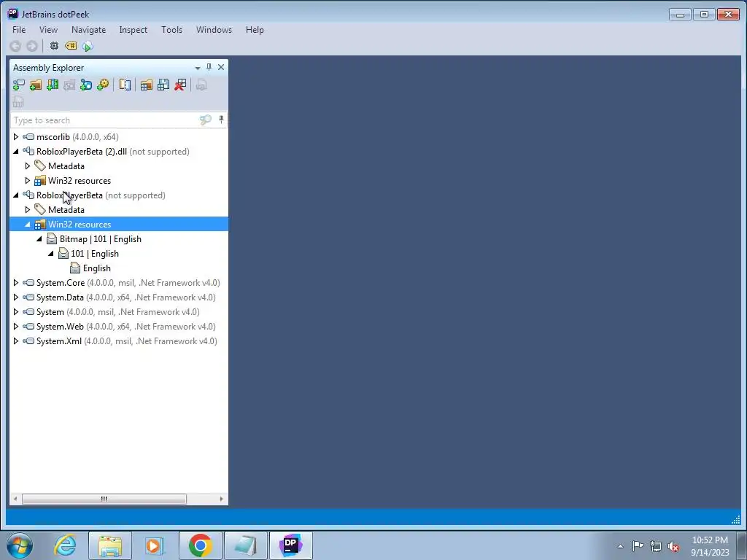Expand the System (4.0.0.0, msil) node arrow
This screenshot has width=747, height=560.
[16, 312]
